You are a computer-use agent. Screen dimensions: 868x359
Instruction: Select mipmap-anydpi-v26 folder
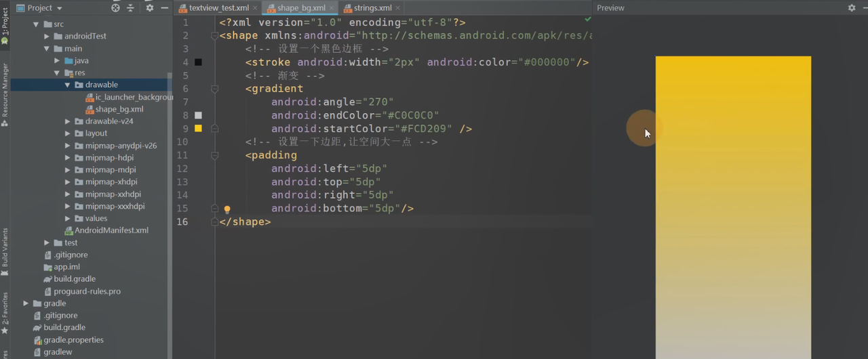(x=121, y=146)
